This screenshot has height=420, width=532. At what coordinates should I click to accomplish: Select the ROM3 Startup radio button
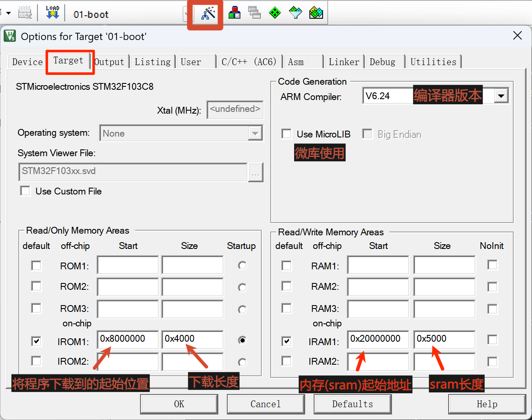point(242,309)
